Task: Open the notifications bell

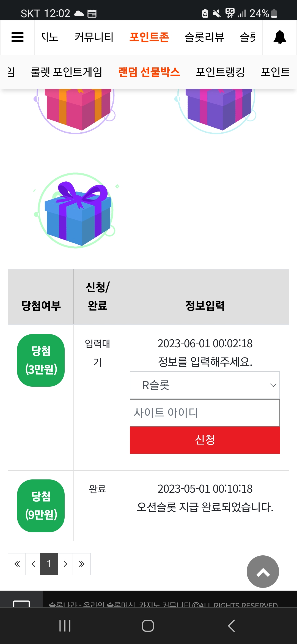Action: pyautogui.click(x=280, y=37)
